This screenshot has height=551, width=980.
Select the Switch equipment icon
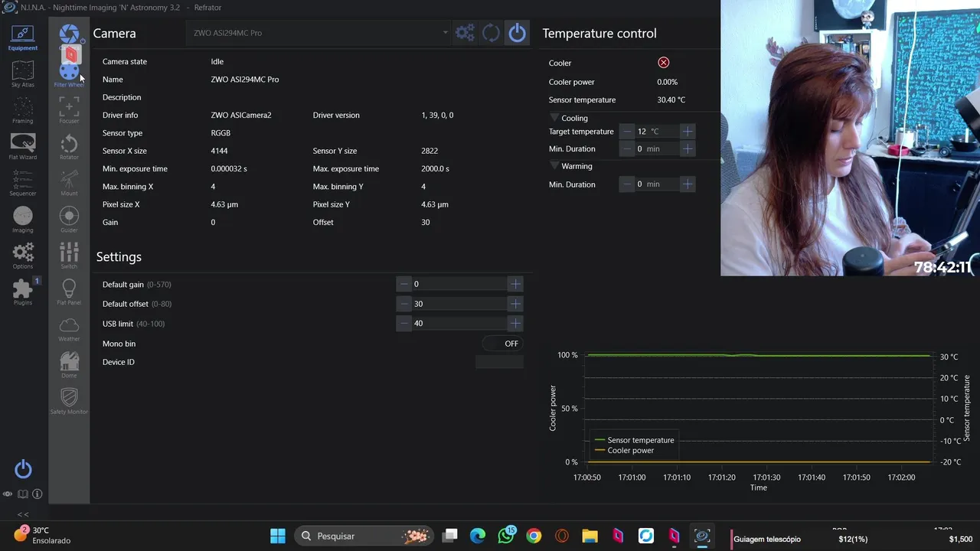point(69,256)
